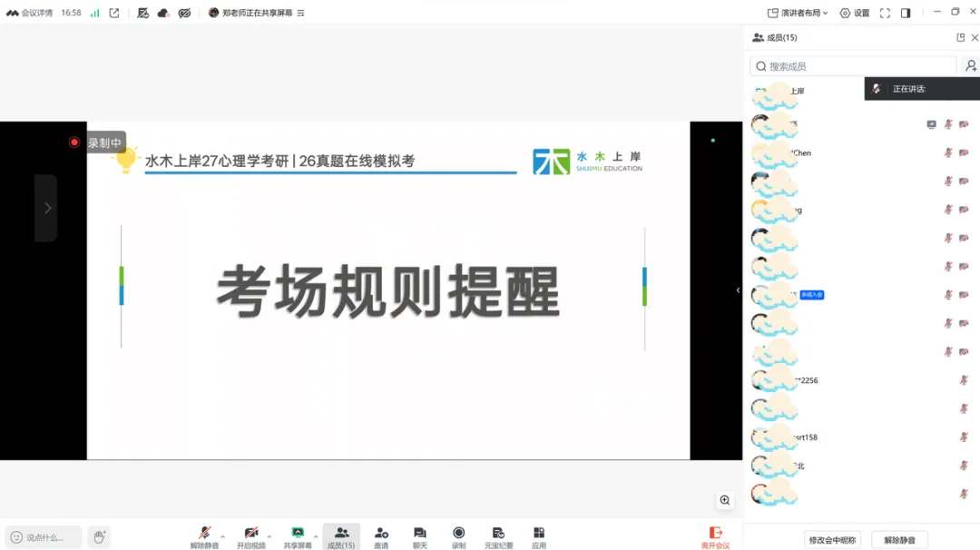Click muted mic icon for srt158 member
Viewport: 980px width, 550px height.
[x=964, y=437]
